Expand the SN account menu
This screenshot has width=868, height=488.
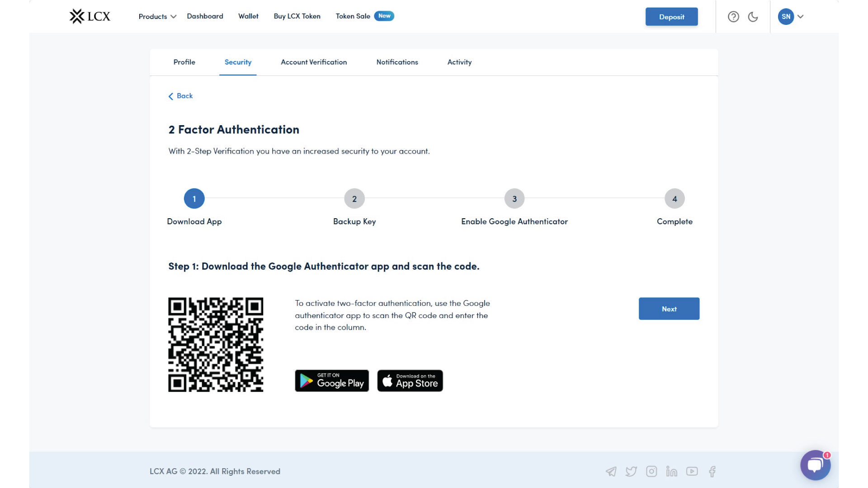tap(790, 17)
